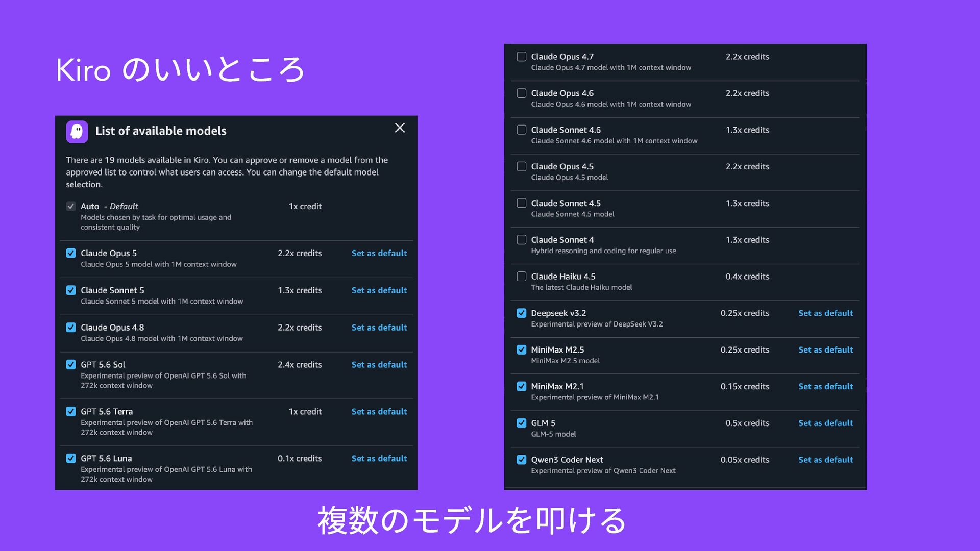The height and width of the screenshot is (551, 980).
Task: Click the "Claude Sonnet 5" model name
Action: (x=112, y=290)
